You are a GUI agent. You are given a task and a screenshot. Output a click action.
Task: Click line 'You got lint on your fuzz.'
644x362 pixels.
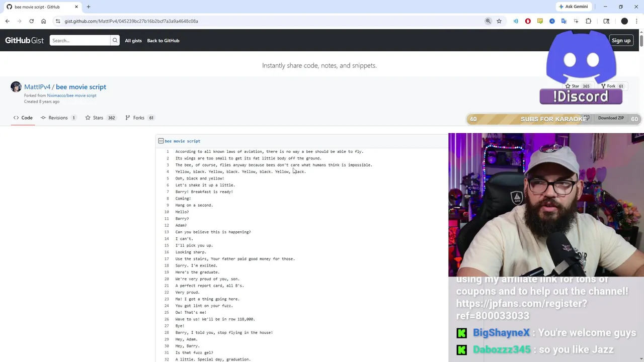(x=204, y=306)
